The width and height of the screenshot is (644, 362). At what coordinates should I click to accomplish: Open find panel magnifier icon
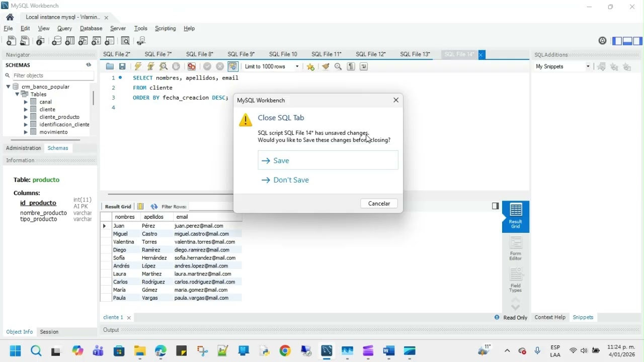[x=338, y=66]
